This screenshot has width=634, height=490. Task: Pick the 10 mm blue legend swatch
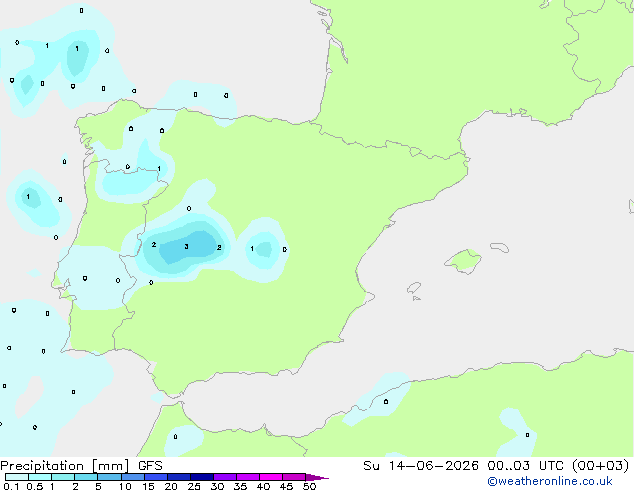coord(133,477)
